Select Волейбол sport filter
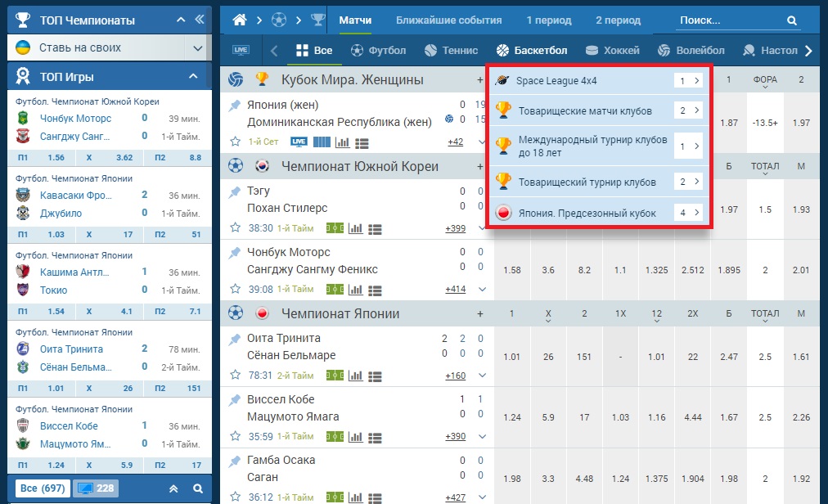The width and height of the screenshot is (828, 504). pyautogui.click(x=691, y=50)
